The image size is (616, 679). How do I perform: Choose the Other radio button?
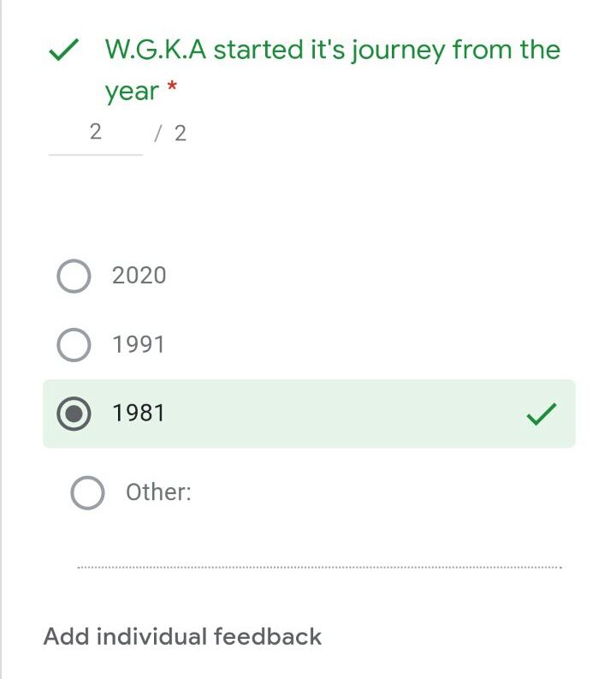coord(87,492)
